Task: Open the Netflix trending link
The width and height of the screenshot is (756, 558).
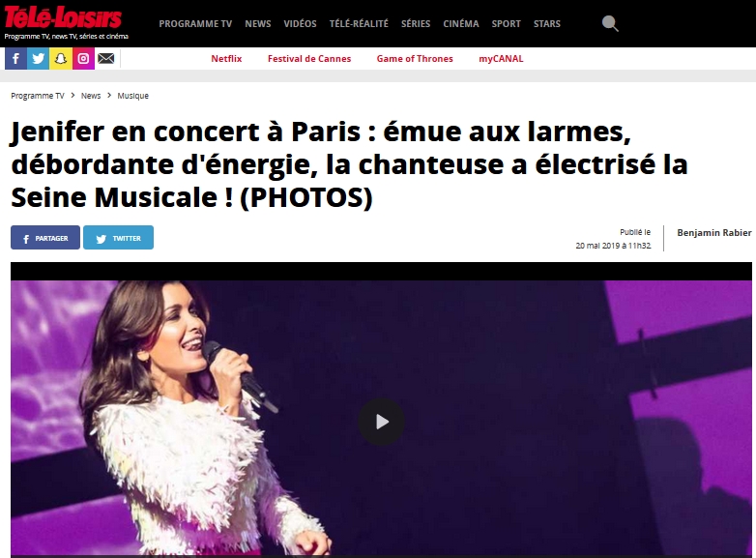Action: [226, 59]
